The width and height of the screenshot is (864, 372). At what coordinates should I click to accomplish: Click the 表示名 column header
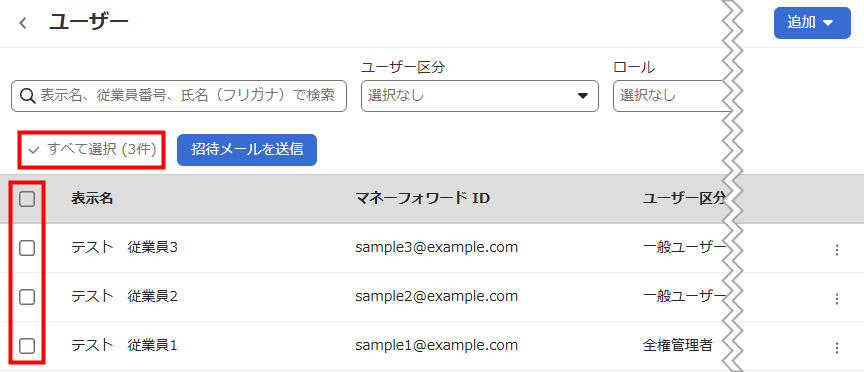point(92,199)
